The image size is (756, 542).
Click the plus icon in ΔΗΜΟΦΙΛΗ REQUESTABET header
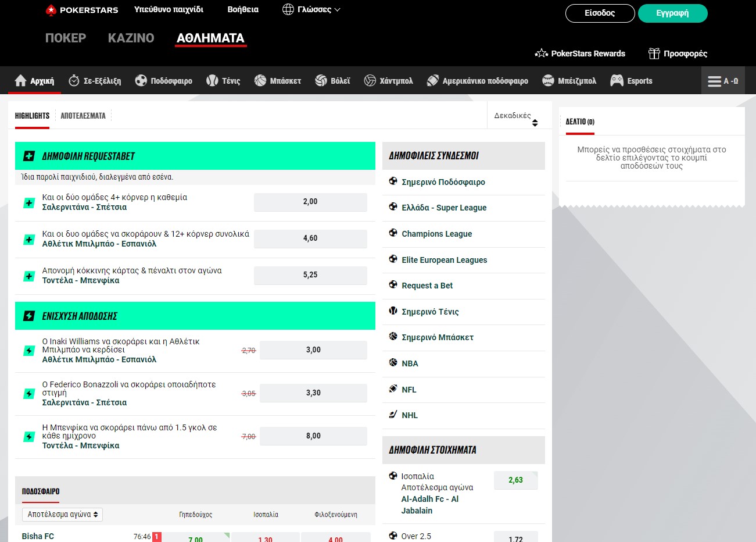[x=28, y=156]
